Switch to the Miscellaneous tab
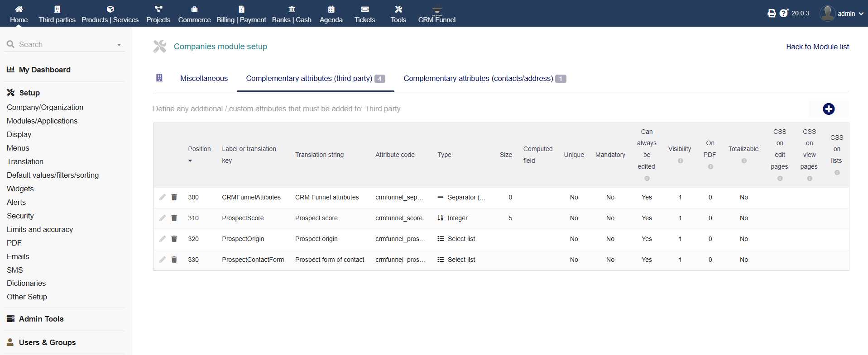The height and width of the screenshot is (355, 868). click(204, 79)
